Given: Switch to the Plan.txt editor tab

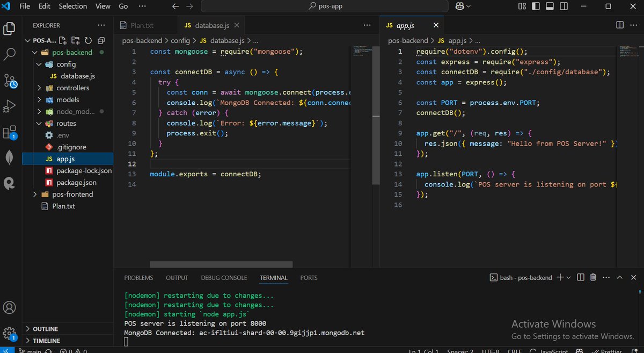Looking at the screenshot, I should click(x=145, y=25).
